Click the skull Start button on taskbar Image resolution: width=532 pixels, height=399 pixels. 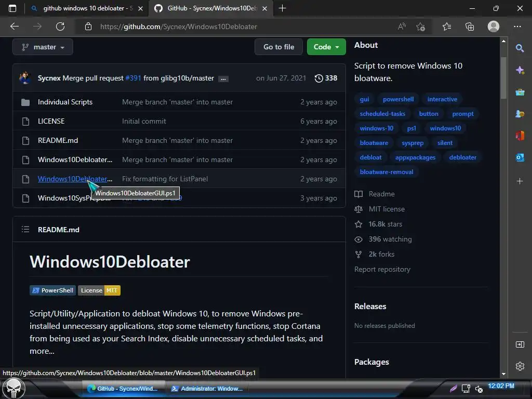[x=14, y=388]
